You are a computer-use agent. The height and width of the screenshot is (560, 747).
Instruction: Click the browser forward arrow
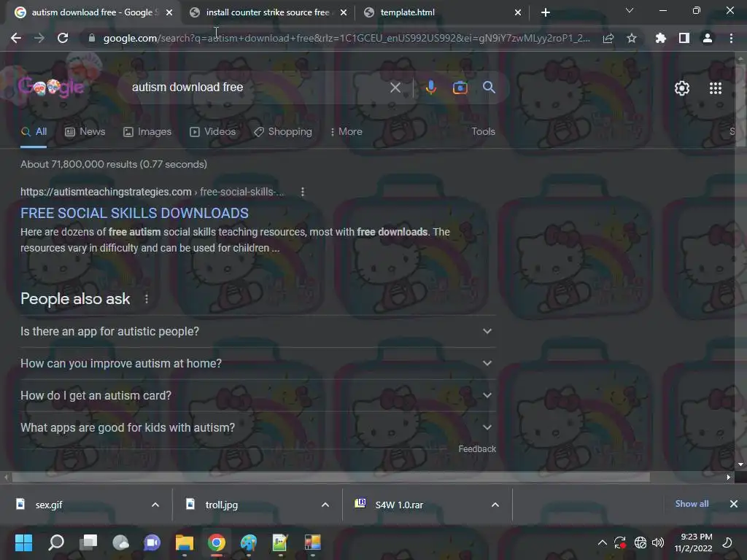pyautogui.click(x=39, y=38)
